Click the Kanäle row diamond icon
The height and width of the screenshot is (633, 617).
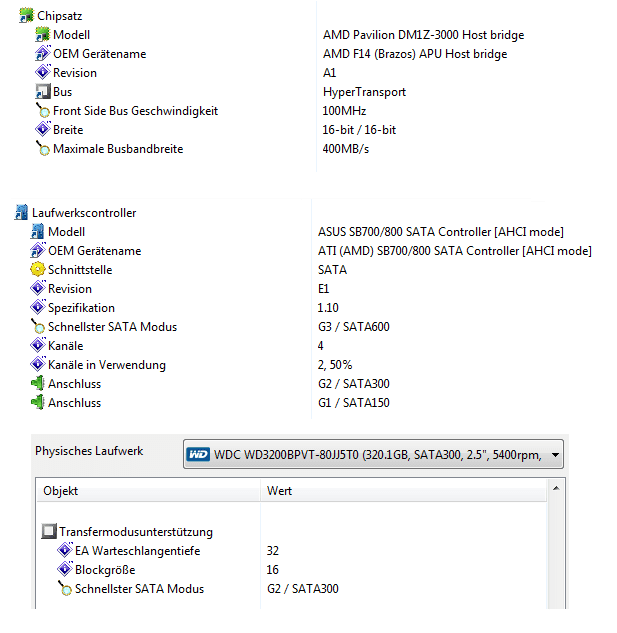point(37,345)
